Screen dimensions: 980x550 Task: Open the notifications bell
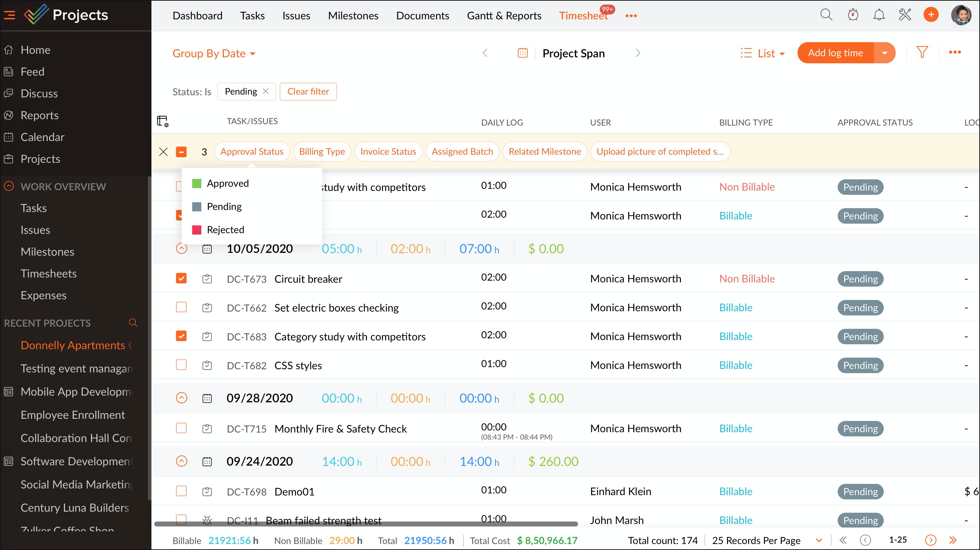point(879,15)
